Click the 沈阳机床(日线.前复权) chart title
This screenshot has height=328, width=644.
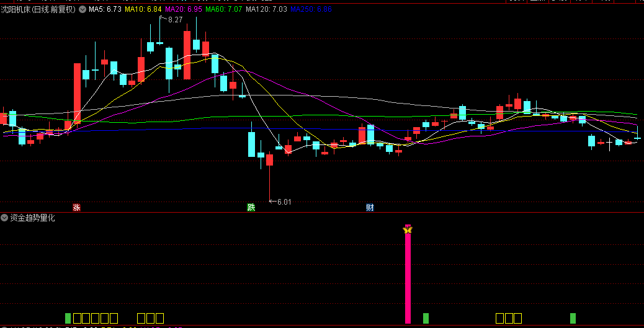pos(38,9)
